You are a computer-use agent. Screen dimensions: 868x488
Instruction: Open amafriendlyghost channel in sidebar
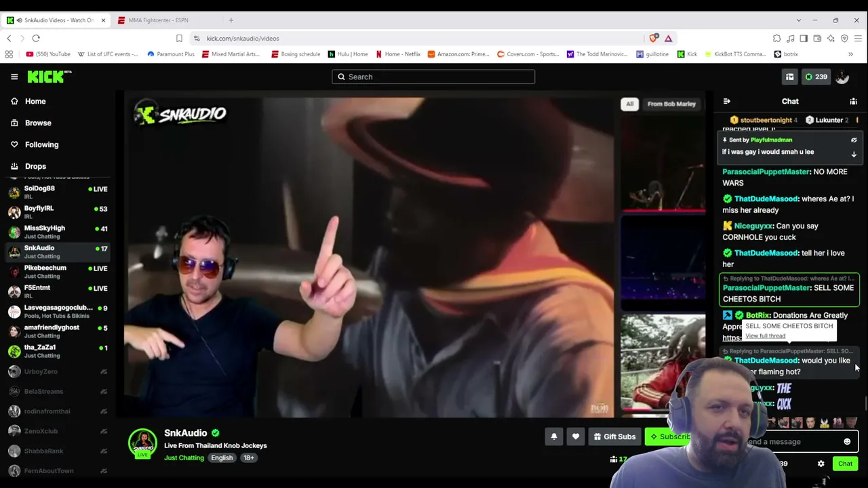click(57, 331)
